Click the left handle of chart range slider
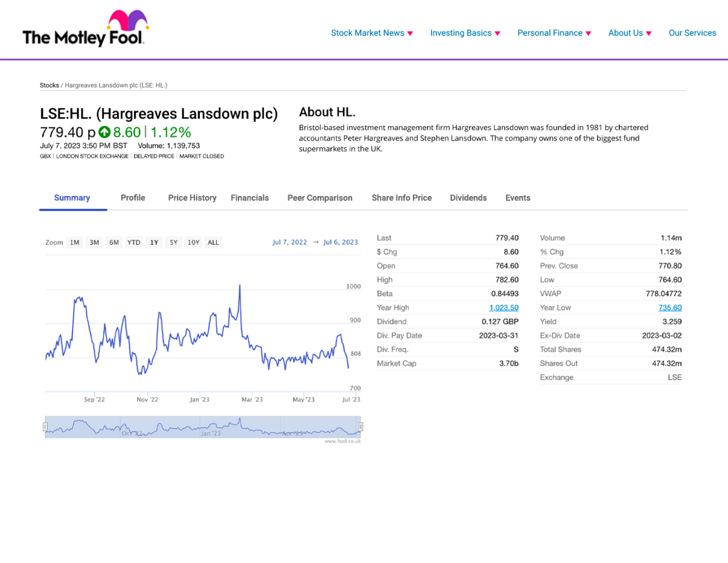Screen dimensions: 728x563 tap(45, 427)
